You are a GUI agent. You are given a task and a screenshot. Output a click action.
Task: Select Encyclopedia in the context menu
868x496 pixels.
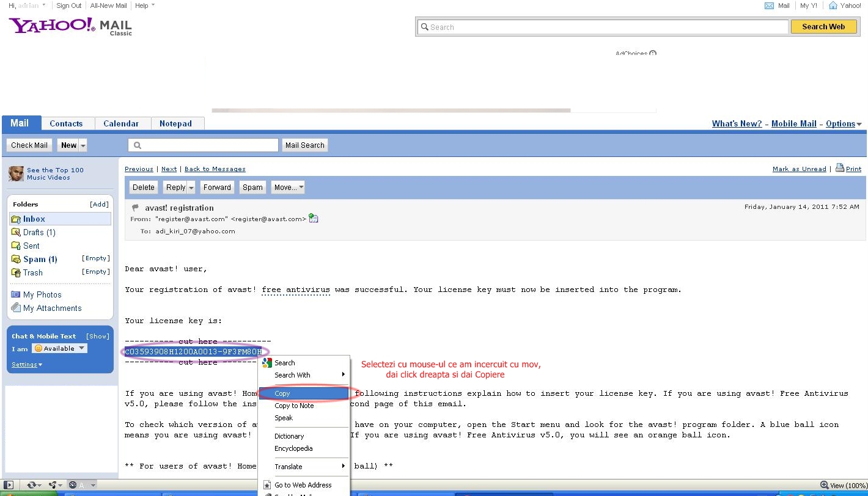(304, 448)
